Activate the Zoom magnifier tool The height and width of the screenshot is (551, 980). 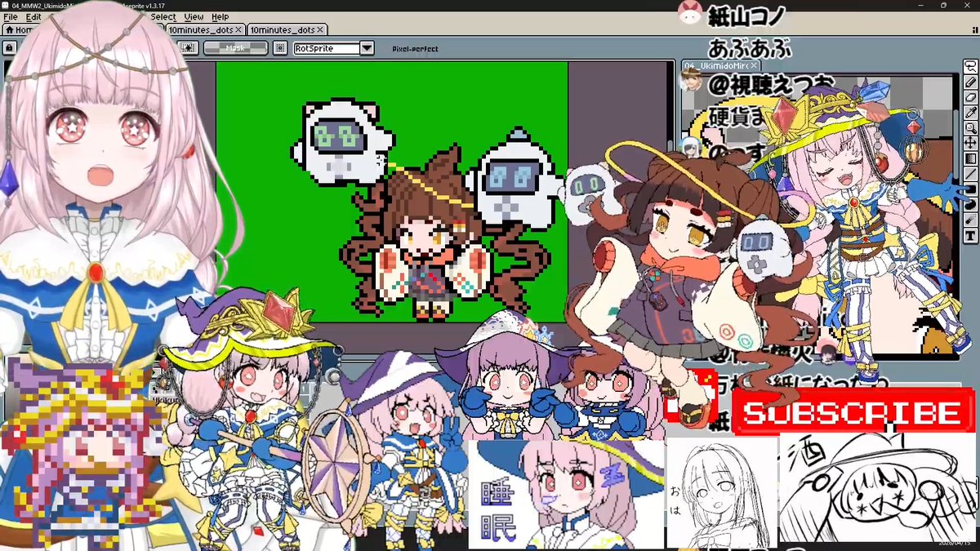971,128
